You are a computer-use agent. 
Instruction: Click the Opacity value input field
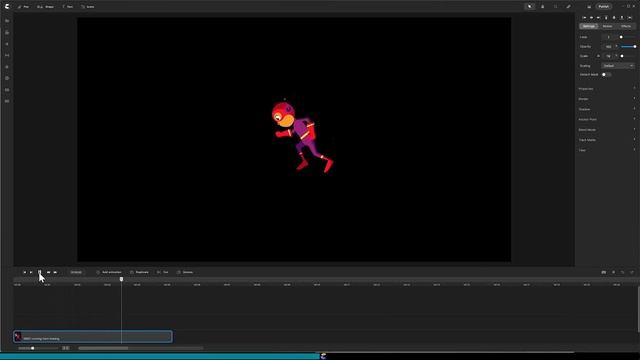click(608, 47)
